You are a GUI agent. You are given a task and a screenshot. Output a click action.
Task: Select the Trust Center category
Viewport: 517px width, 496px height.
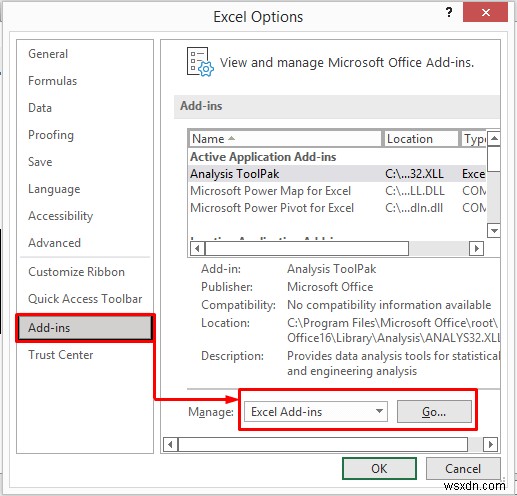(61, 355)
